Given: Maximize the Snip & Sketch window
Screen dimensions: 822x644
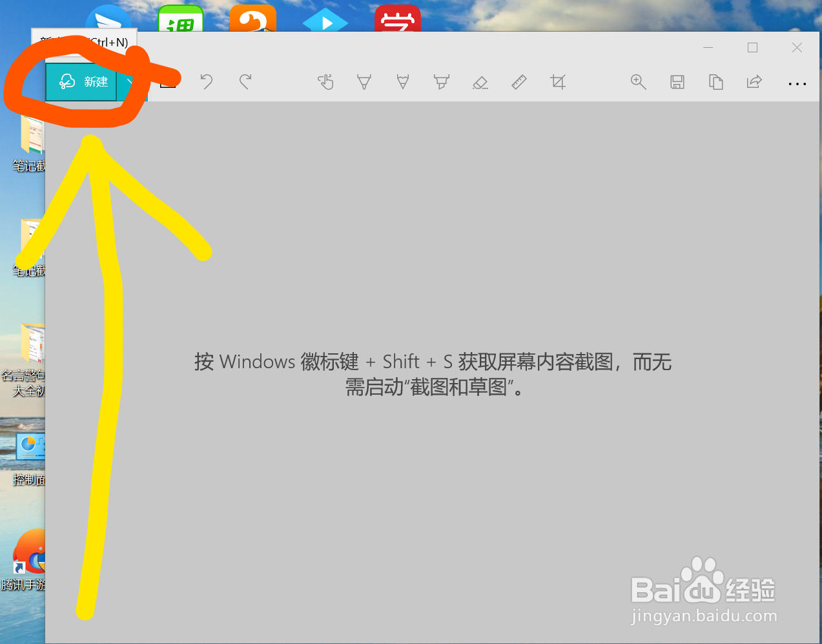Looking at the screenshot, I should [x=752, y=48].
